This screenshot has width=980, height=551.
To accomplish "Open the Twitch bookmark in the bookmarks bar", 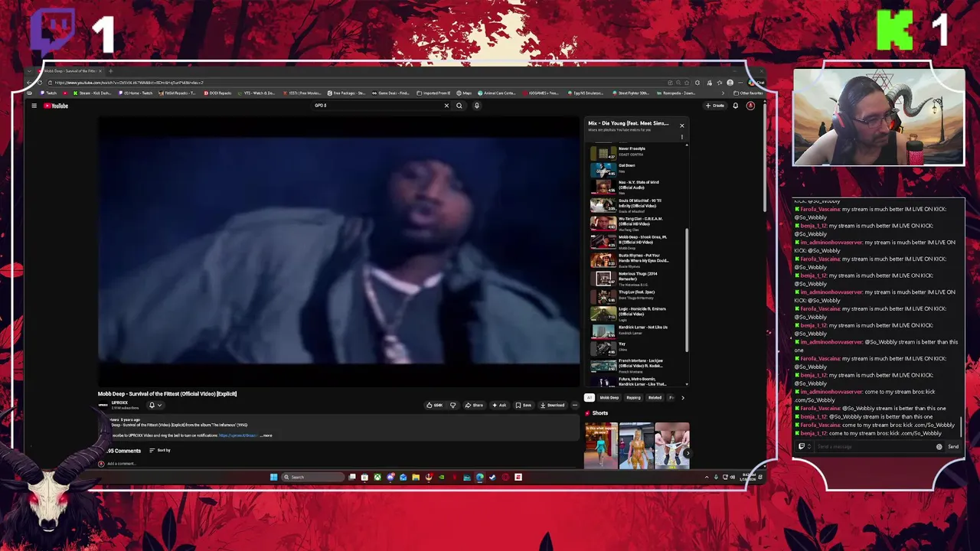I will [x=49, y=93].
